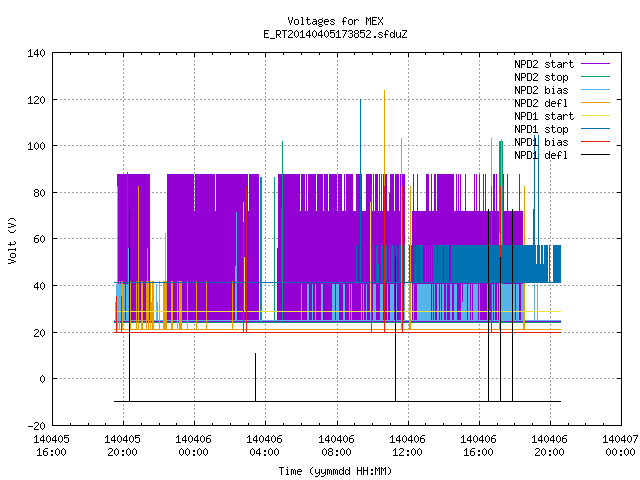Click the NPD2 bias light blue legend line
The image size is (640, 480).
[596, 90]
